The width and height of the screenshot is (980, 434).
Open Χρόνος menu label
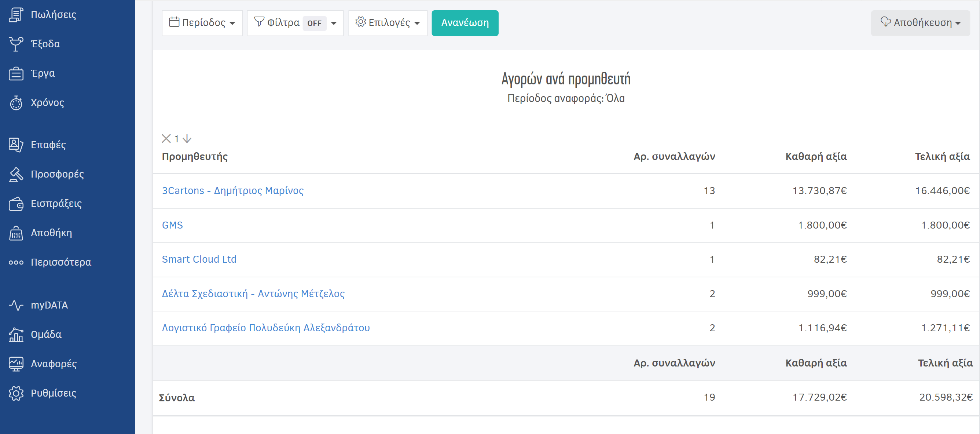point(47,102)
